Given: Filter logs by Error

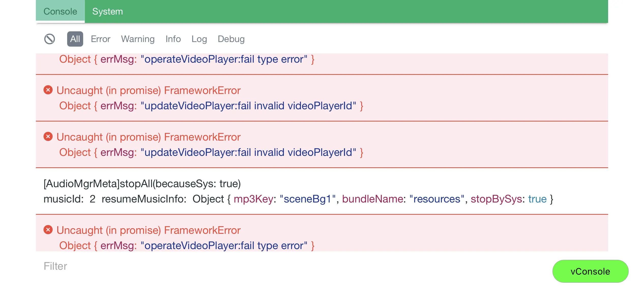Looking at the screenshot, I should (100, 39).
